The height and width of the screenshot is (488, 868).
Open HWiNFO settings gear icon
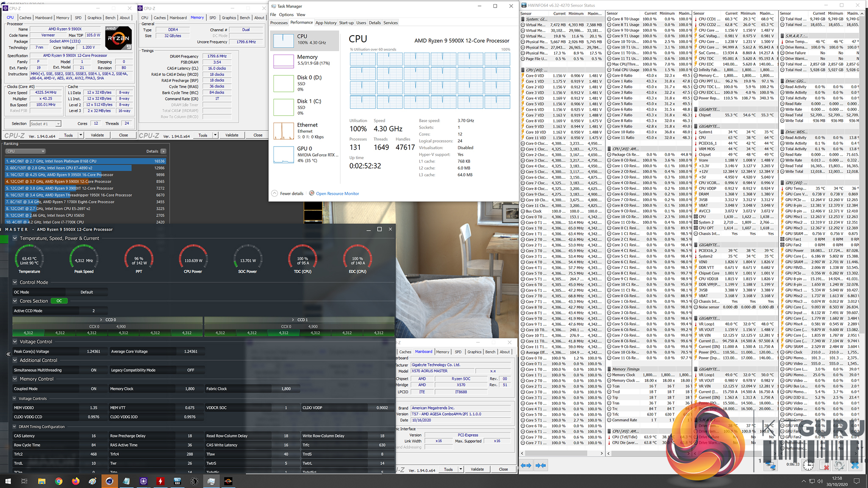[839, 466]
